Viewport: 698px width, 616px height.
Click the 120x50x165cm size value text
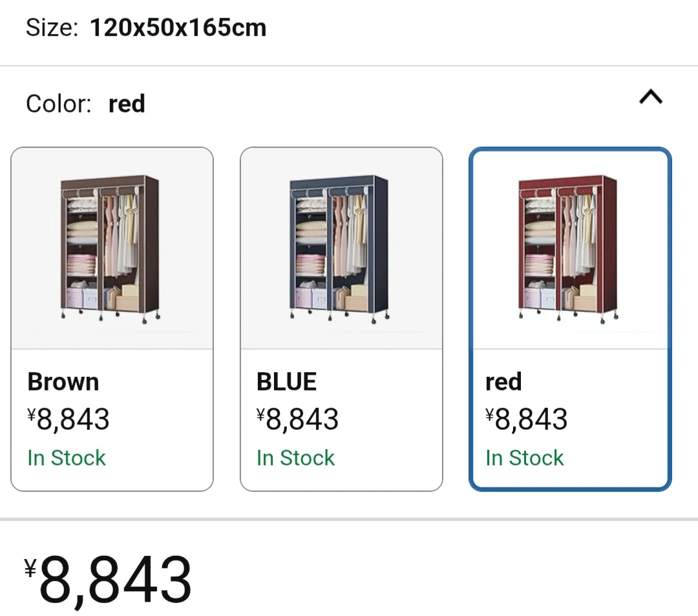click(178, 28)
